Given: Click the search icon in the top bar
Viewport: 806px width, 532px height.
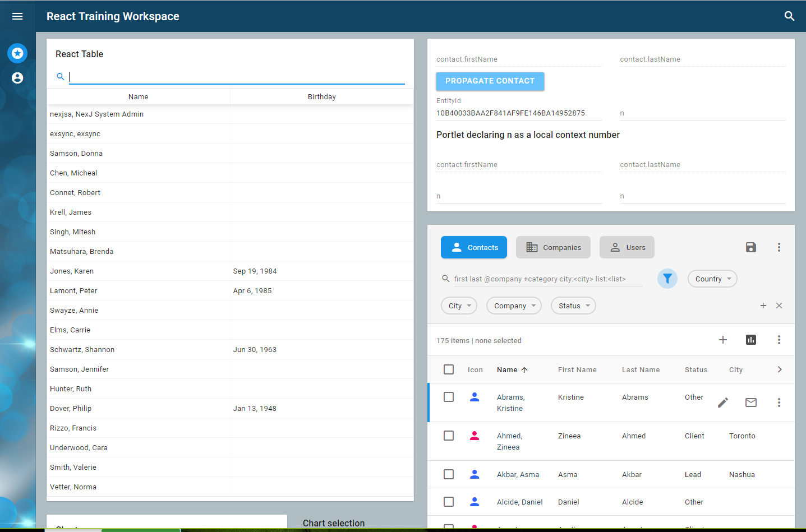Looking at the screenshot, I should 790,16.
